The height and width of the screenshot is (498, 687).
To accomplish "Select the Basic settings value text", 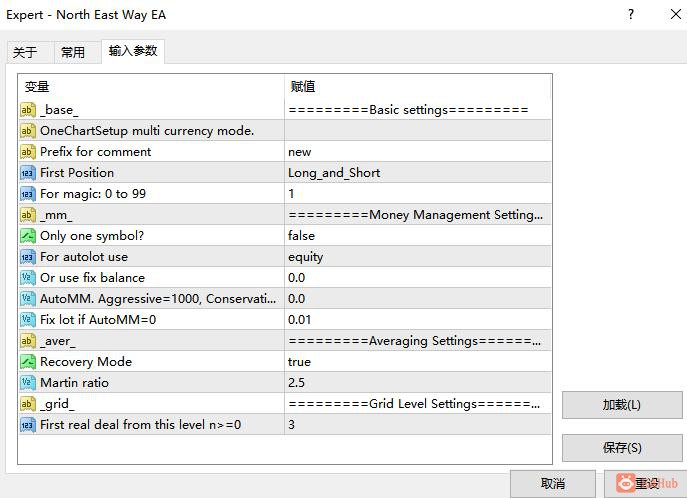I will (x=408, y=109).
